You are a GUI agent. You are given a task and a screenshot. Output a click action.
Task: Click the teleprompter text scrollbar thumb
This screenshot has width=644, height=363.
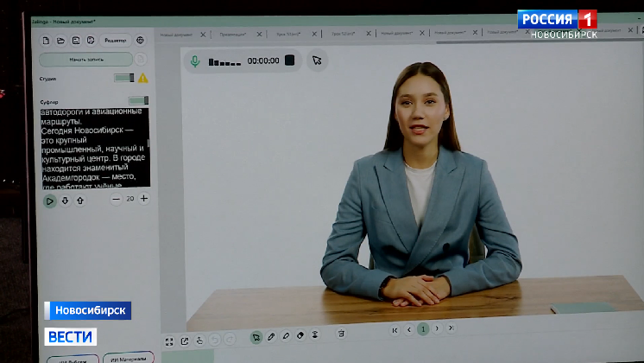pyautogui.click(x=148, y=143)
